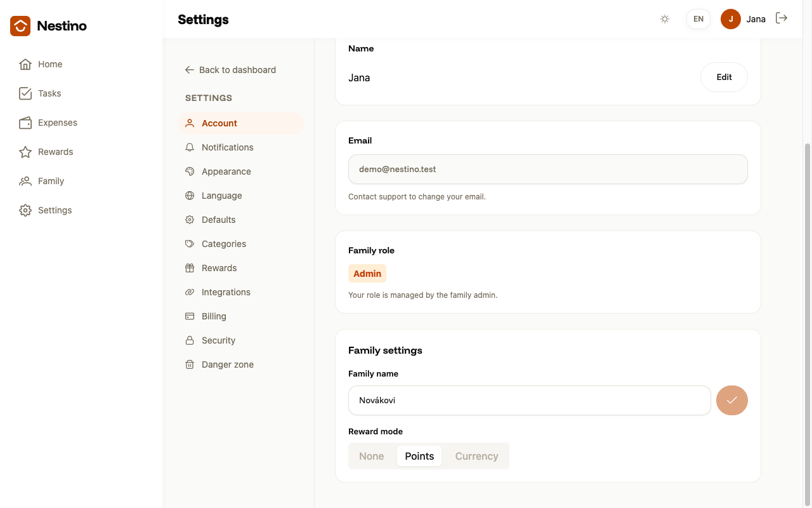Click the Rewards gift icon in the settings menu

coord(190,268)
